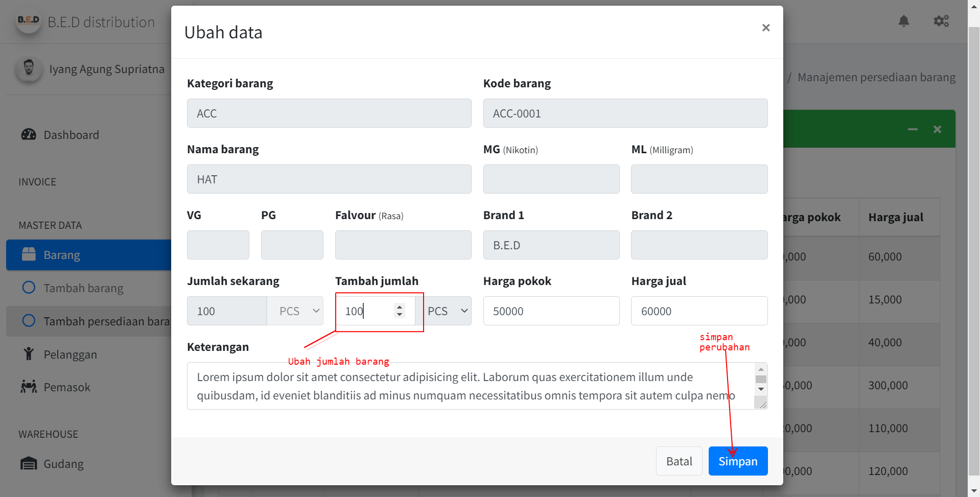Click Keterangan textarea scroll up arrow
This screenshot has height=497, width=980.
(x=761, y=369)
